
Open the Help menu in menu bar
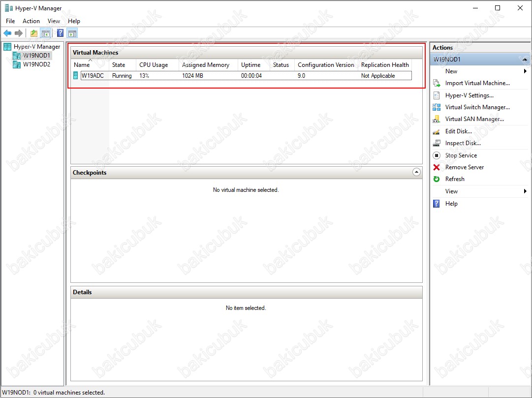(74, 21)
